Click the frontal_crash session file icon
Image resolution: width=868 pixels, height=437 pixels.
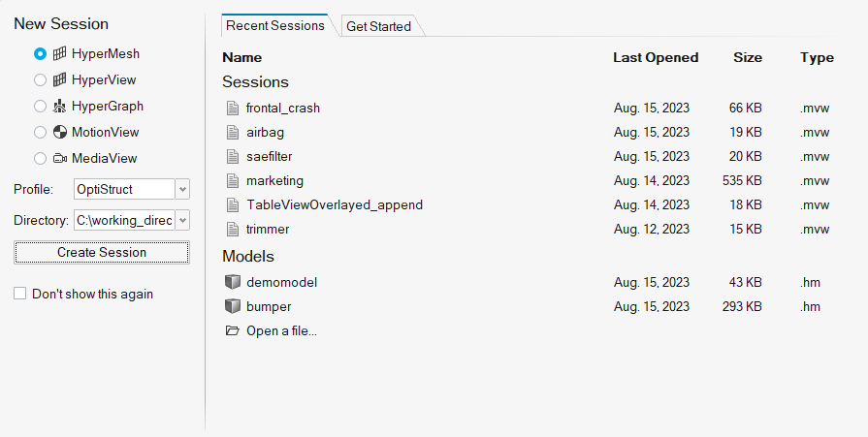232,108
